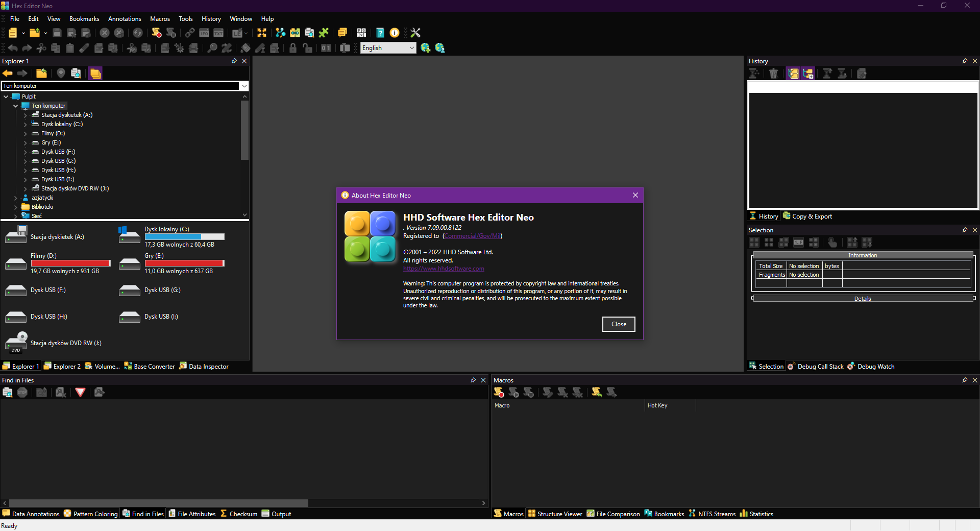
Task: Open the Bookmarks menu
Action: 84,19
